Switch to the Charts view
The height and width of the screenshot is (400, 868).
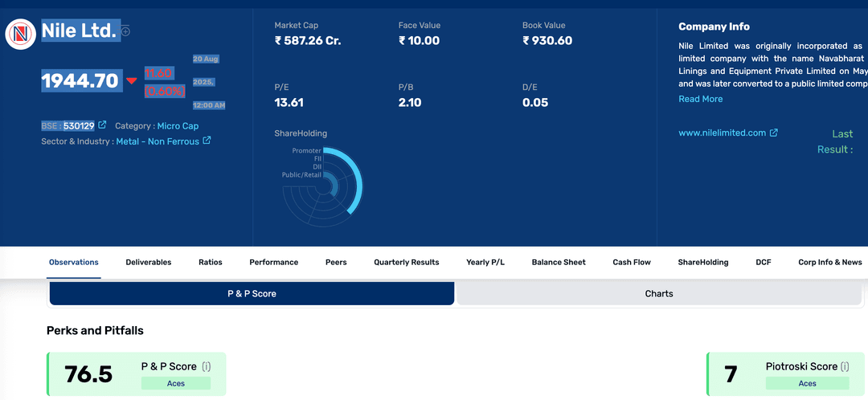pyautogui.click(x=659, y=294)
